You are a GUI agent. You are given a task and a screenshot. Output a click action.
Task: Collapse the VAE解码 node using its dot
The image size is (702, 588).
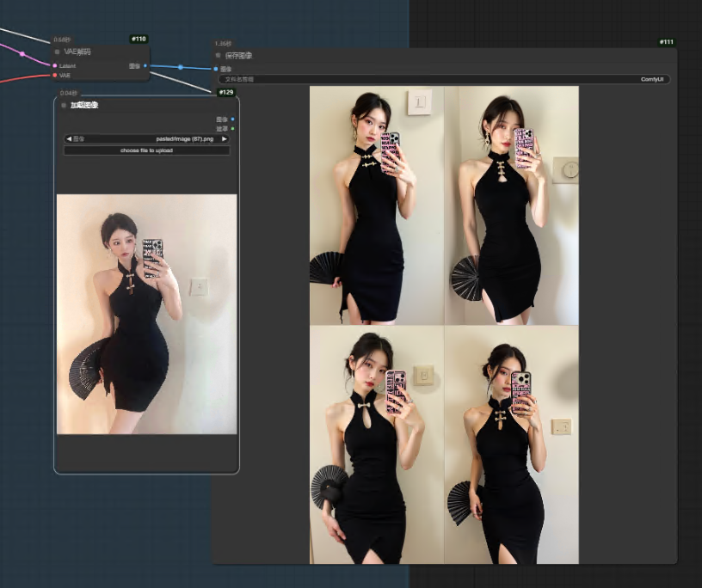coord(58,52)
